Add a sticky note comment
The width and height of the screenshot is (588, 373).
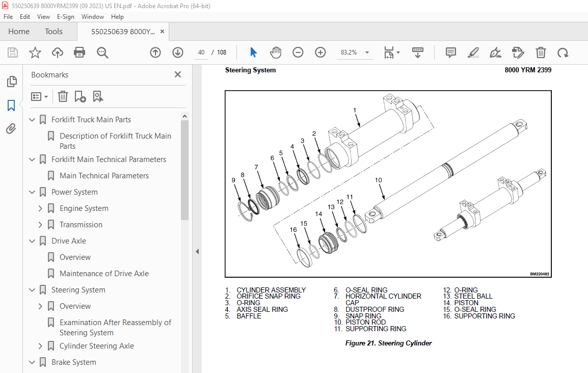coord(451,52)
